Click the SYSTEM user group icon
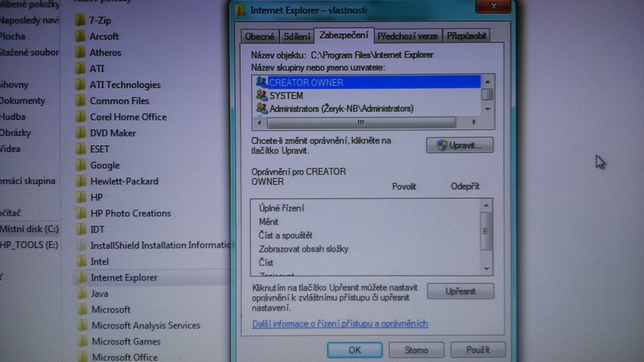Screen dimensions: 644x362 [x=262, y=96]
